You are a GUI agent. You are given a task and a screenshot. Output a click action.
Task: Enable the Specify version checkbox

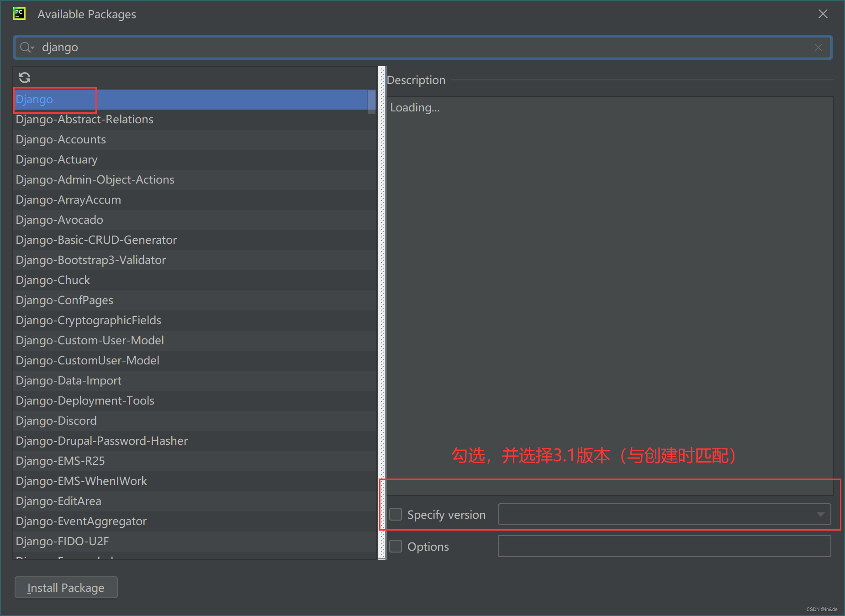click(x=395, y=514)
